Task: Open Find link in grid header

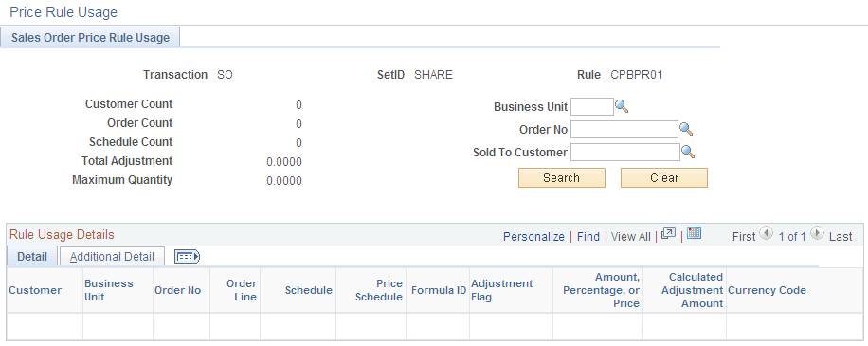Action: [588, 236]
